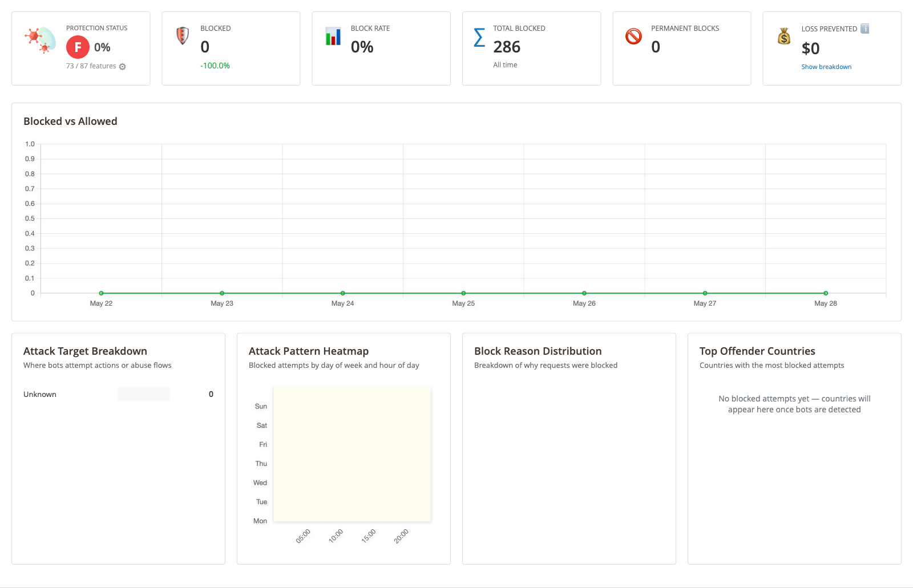Image resolution: width=913 pixels, height=588 pixels.
Task: Select the May 25 data point
Action: pyautogui.click(x=463, y=293)
